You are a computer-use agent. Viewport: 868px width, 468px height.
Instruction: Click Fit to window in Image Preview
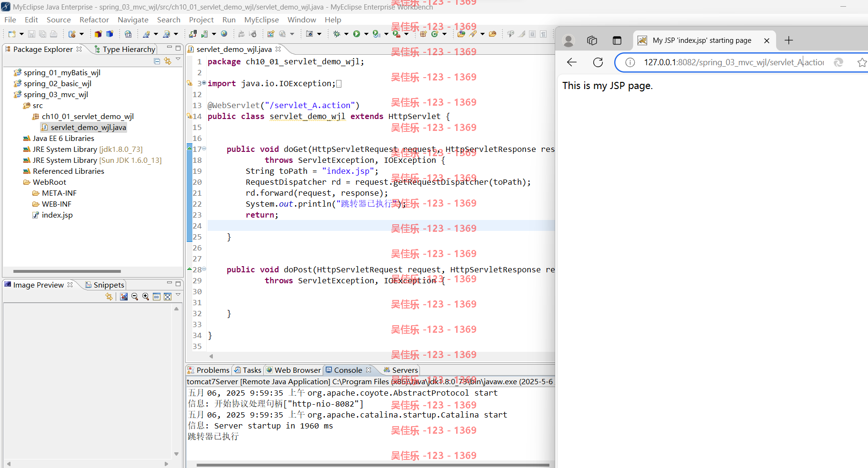(x=168, y=297)
